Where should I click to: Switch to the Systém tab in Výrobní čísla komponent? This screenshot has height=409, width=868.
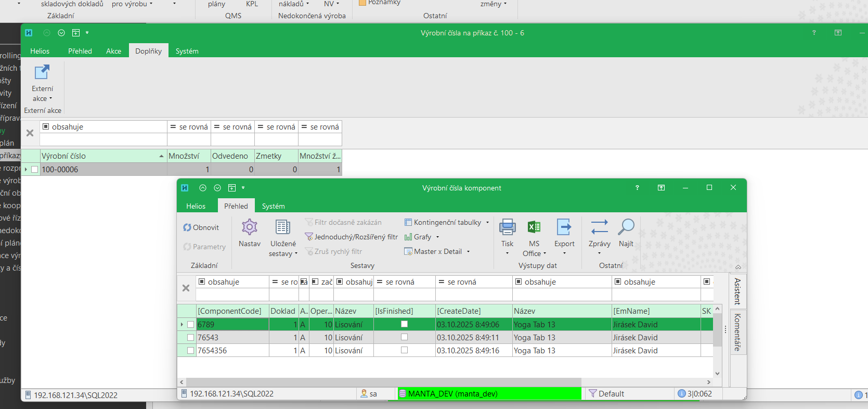[x=273, y=206]
